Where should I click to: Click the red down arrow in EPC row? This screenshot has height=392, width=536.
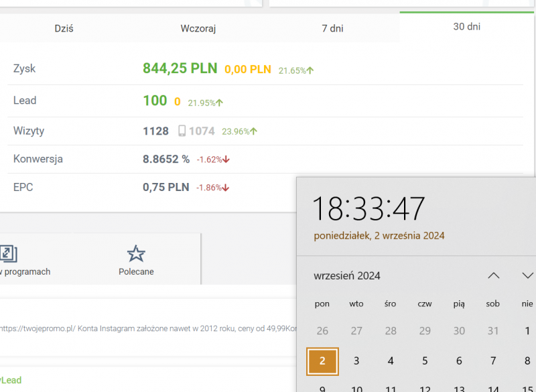coord(226,188)
